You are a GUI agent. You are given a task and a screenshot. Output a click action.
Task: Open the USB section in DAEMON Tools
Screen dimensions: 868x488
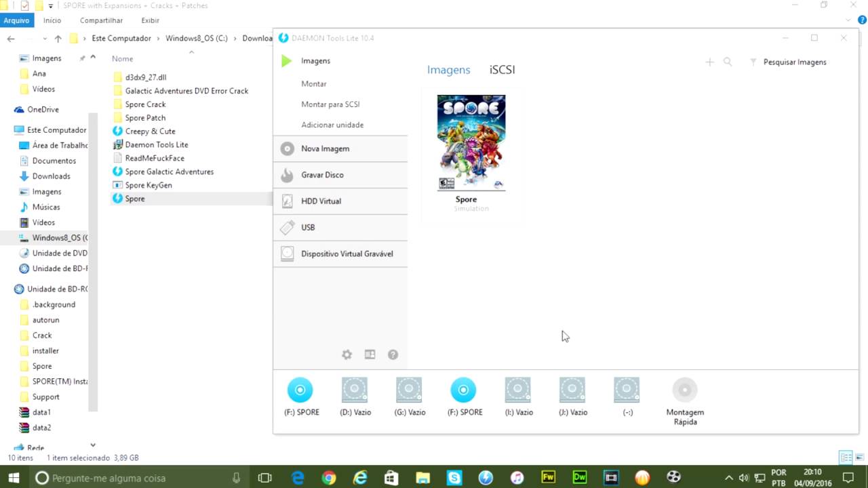click(x=340, y=228)
